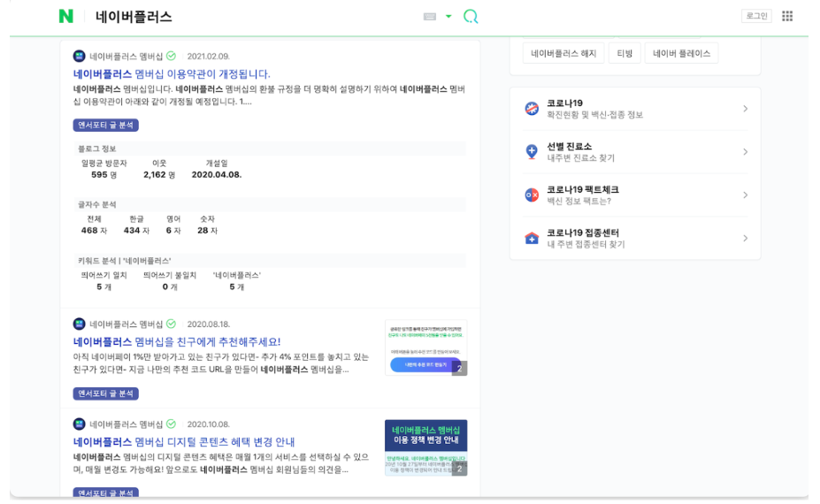Click the 로그인 button
820x504 pixels.
756,16
